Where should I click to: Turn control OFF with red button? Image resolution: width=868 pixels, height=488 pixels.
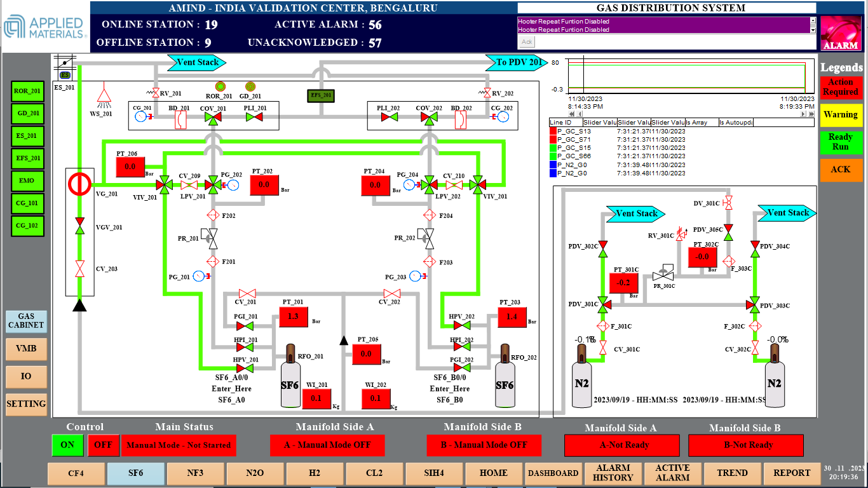point(103,445)
